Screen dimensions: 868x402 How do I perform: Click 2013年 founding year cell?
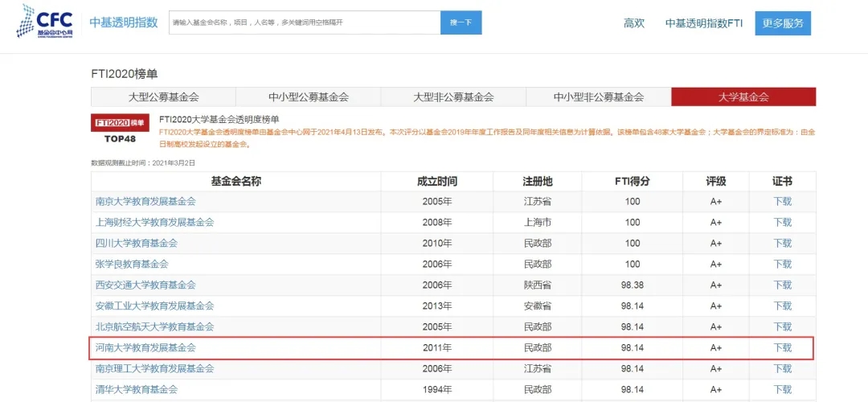(436, 306)
